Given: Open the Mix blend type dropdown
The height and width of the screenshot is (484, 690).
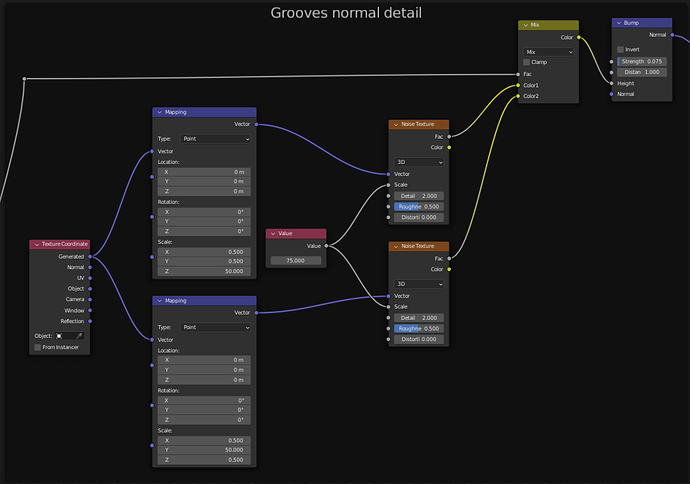Looking at the screenshot, I should tap(548, 52).
